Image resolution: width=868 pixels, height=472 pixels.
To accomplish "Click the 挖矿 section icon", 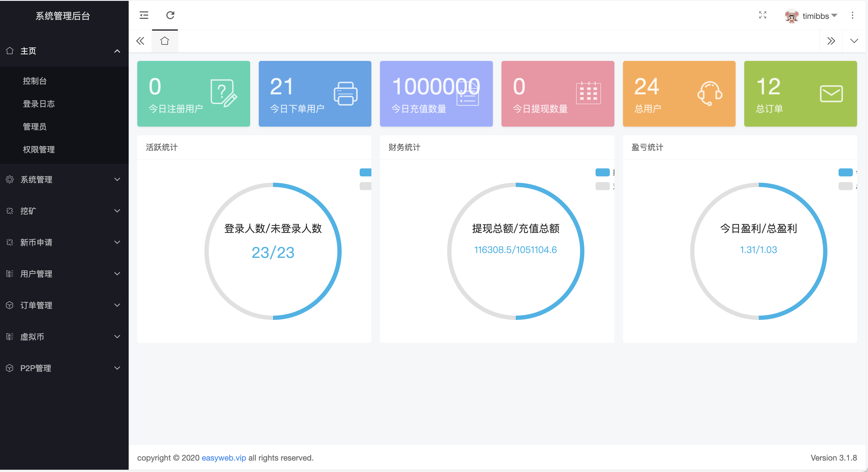I will click(x=9, y=211).
